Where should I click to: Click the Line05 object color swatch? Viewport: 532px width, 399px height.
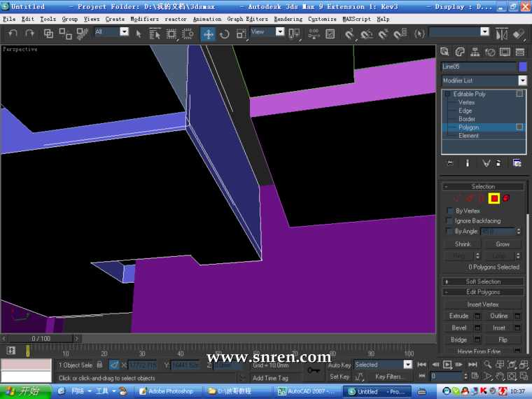(522, 66)
